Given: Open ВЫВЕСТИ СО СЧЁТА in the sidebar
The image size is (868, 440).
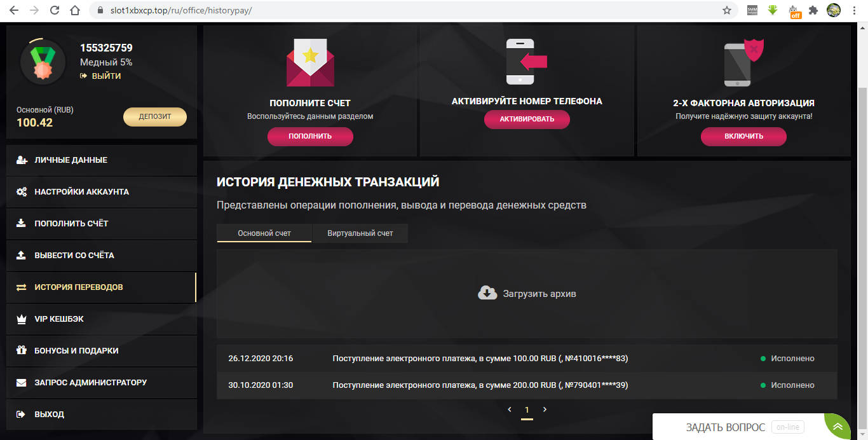Looking at the screenshot, I should coord(102,256).
